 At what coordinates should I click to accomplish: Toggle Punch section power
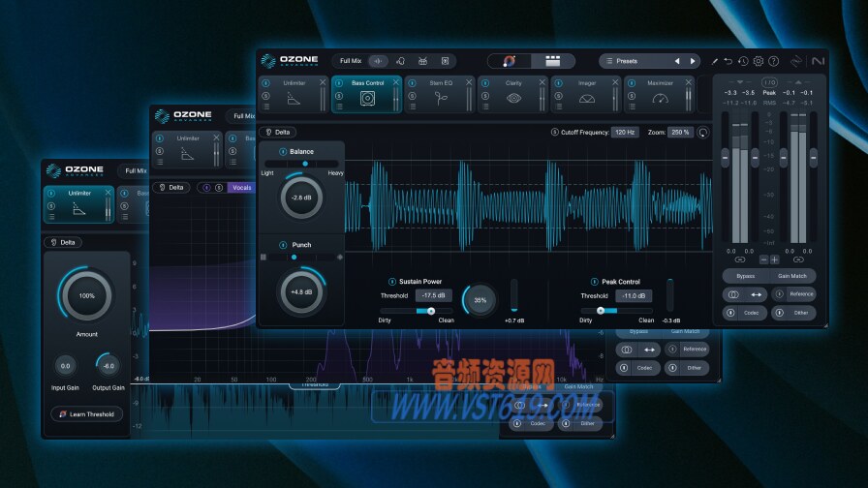[x=283, y=245]
